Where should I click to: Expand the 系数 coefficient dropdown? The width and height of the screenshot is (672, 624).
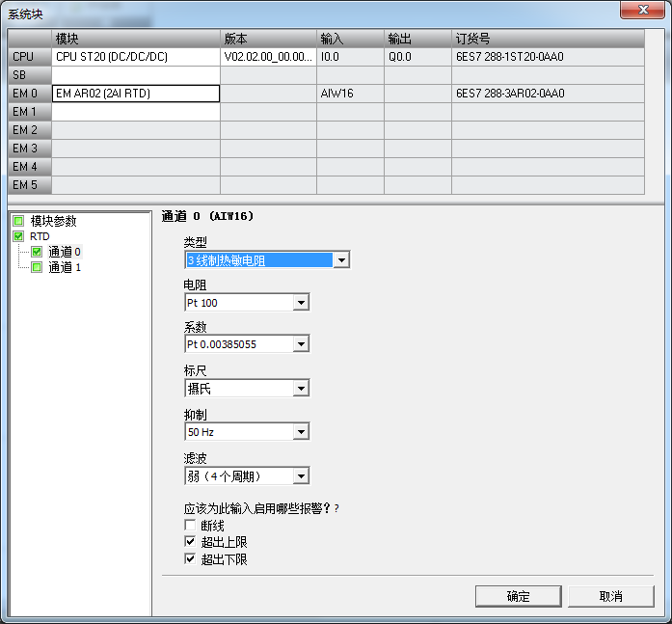point(301,344)
